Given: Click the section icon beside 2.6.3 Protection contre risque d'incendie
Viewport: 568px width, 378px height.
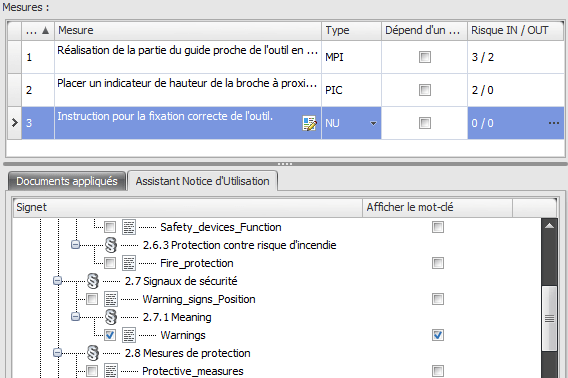Looking at the screenshot, I should click(111, 245).
